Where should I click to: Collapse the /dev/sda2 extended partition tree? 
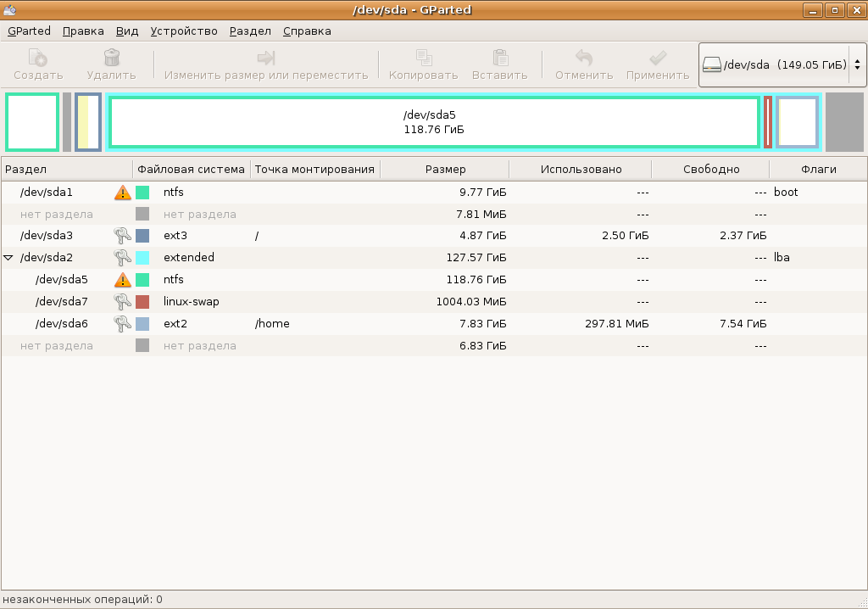(x=8, y=258)
